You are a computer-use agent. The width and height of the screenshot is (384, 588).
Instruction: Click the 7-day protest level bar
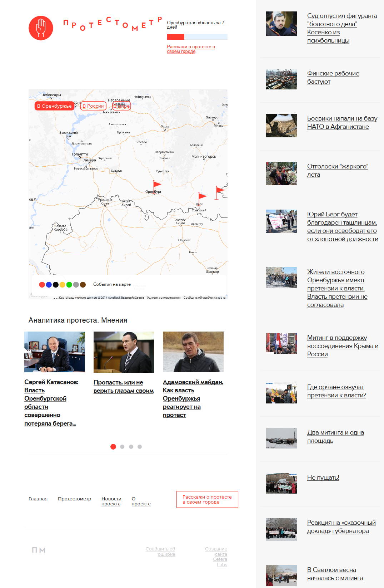[197, 37]
